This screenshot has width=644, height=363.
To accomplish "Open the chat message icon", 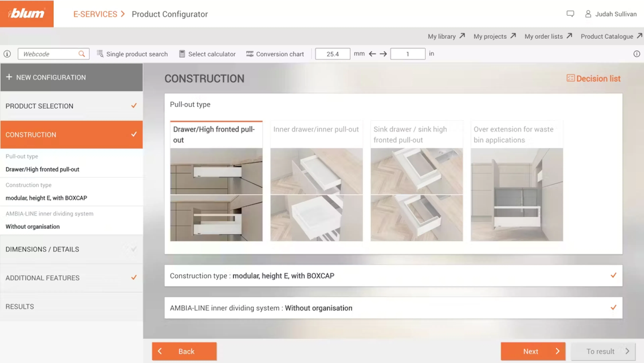I will [x=570, y=14].
